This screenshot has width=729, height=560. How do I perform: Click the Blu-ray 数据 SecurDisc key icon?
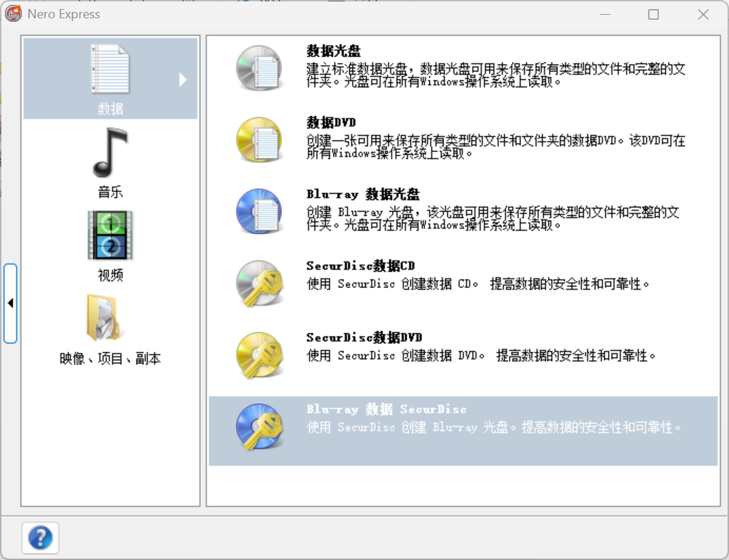pos(258,427)
